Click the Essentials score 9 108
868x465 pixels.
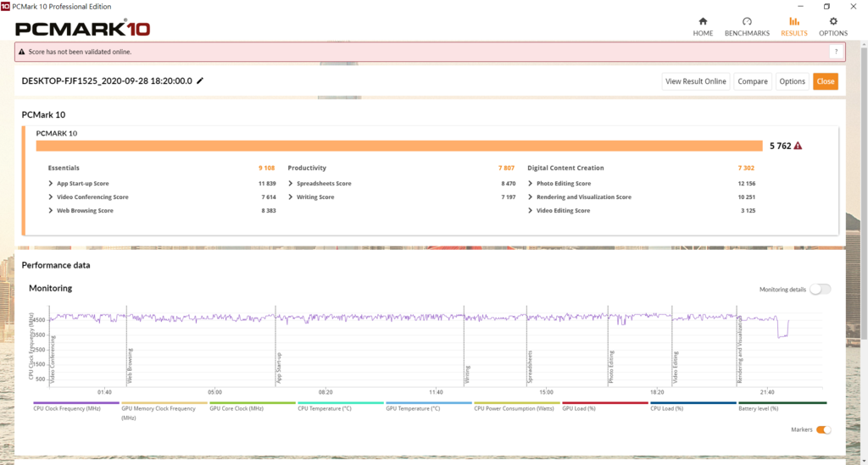click(x=266, y=168)
